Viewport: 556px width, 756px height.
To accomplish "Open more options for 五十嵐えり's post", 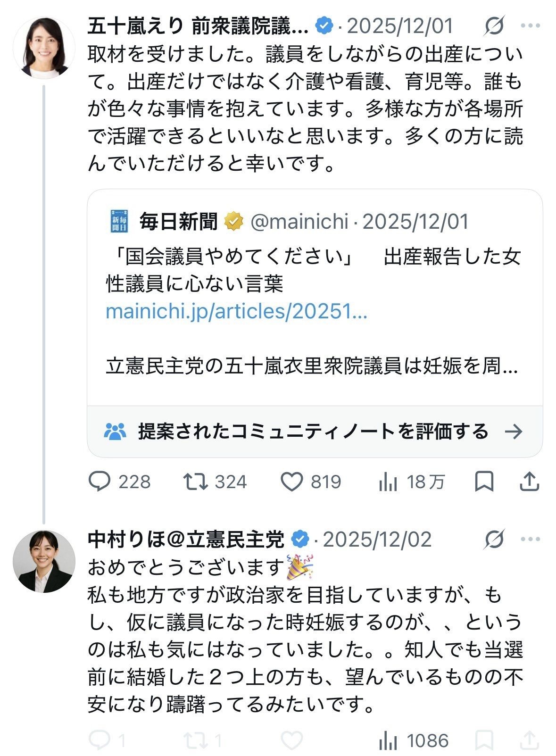I will [x=531, y=26].
